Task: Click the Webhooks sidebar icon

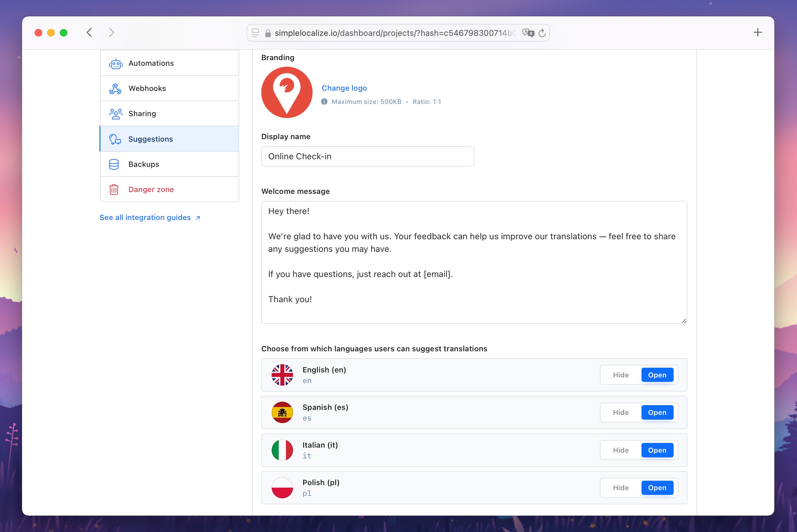Action: pos(115,88)
